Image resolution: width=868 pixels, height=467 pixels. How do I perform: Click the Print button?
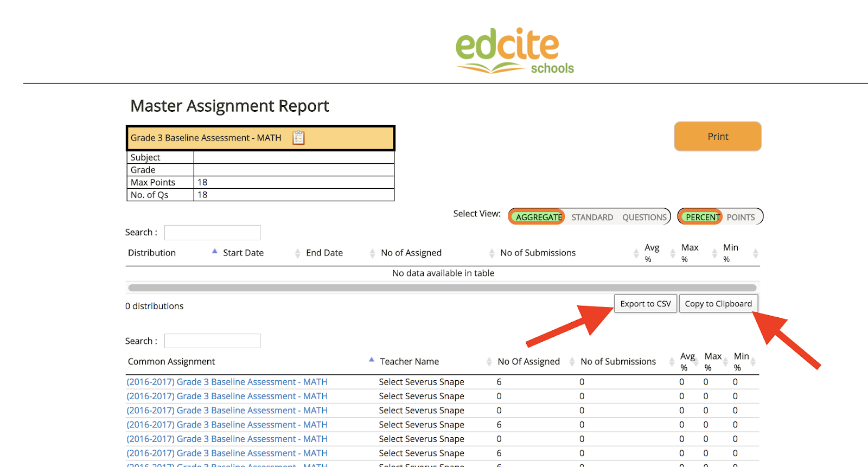(x=718, y=136)
